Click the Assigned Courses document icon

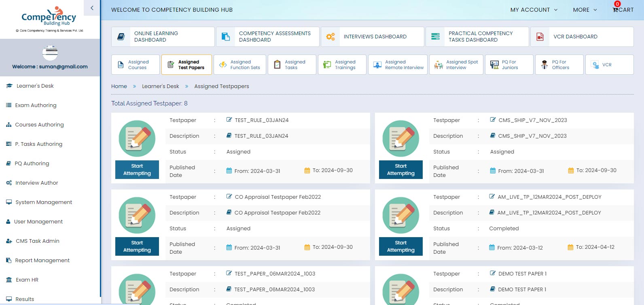coord(121,65)
